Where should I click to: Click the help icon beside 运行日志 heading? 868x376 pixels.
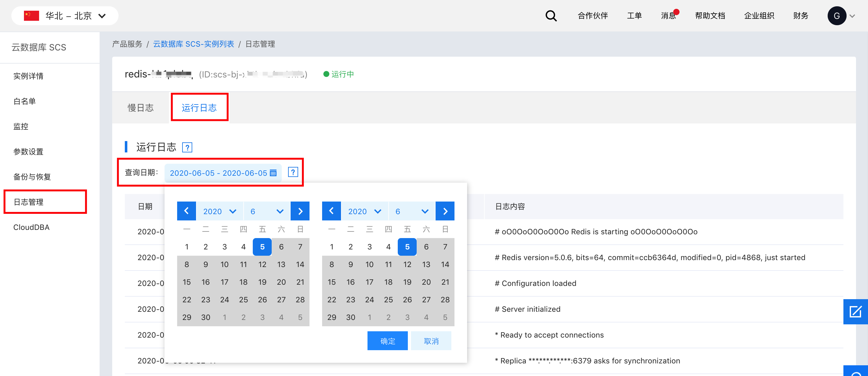click(x=187, y=147)
